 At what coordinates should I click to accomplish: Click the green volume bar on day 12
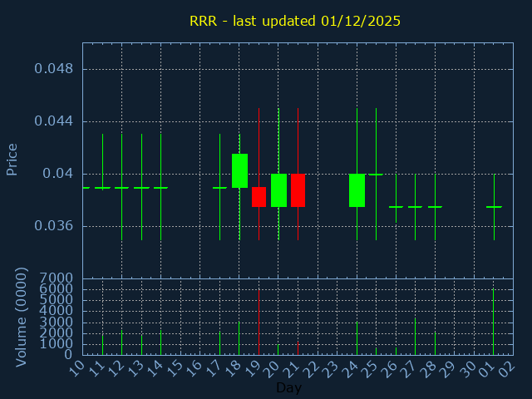click(x=121, y=342)
